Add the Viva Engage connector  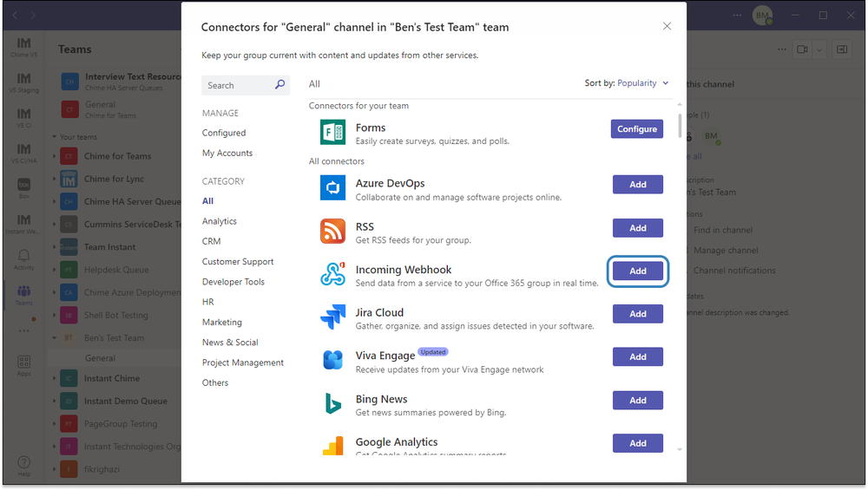638,356
